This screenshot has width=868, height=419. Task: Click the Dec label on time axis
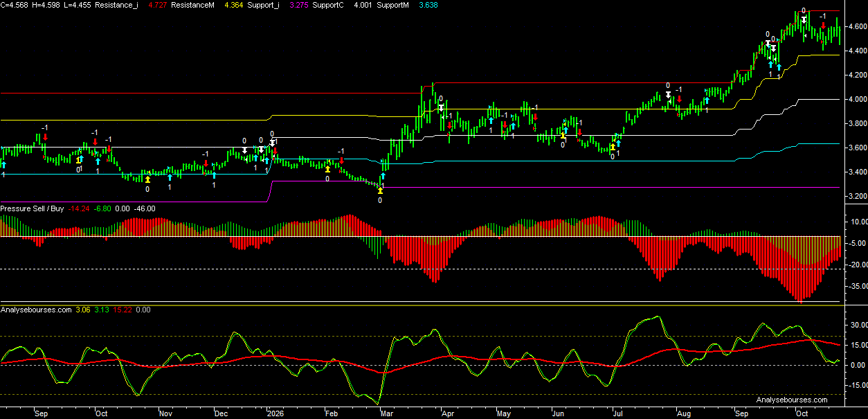point(221,413)
